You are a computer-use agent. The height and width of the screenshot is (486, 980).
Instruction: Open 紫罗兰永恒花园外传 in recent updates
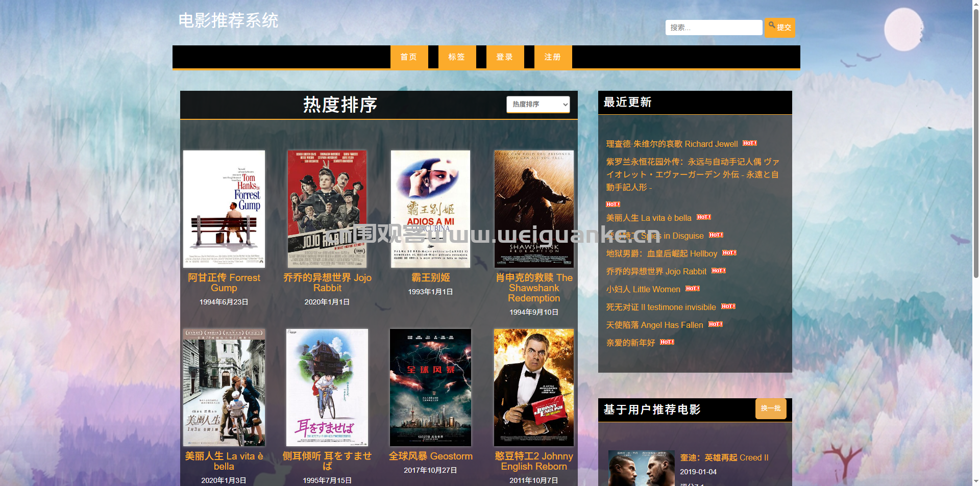[x=693, y=174]
